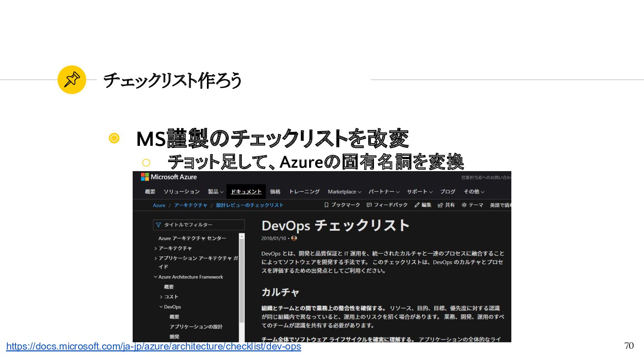Open the パートナー dropdown menu

384,192
